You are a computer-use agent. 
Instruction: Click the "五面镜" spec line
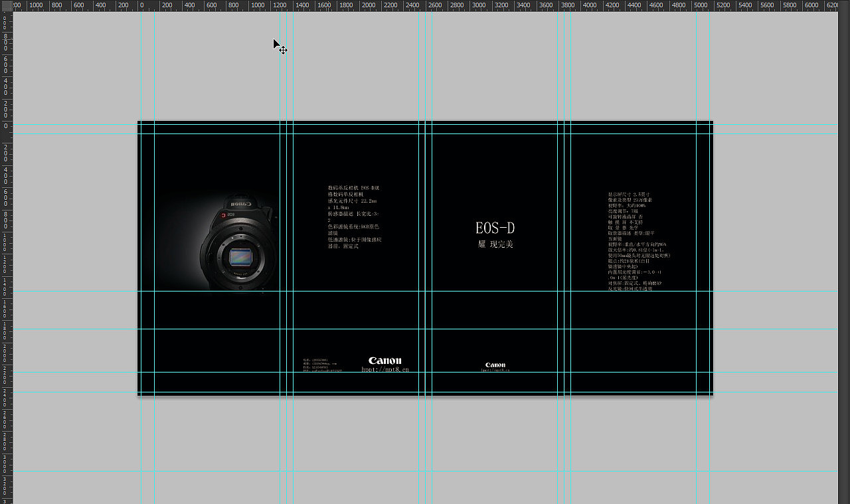[616, 239]
